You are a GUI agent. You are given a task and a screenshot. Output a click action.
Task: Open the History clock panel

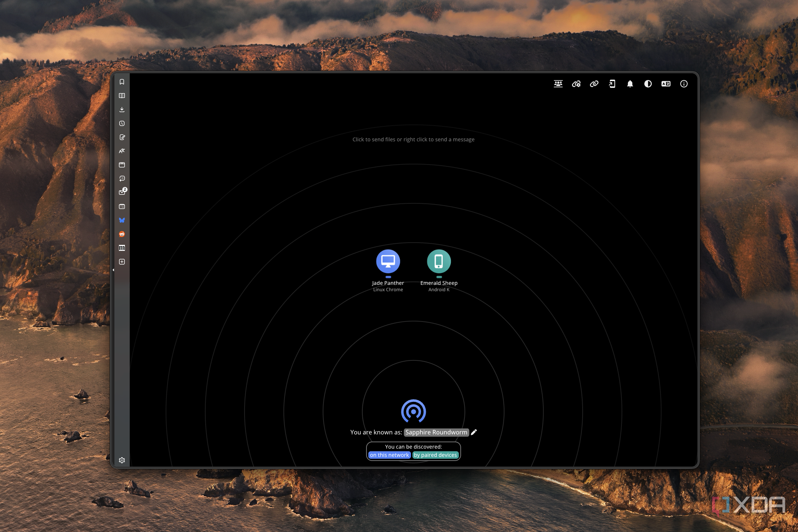pos(122,123)
